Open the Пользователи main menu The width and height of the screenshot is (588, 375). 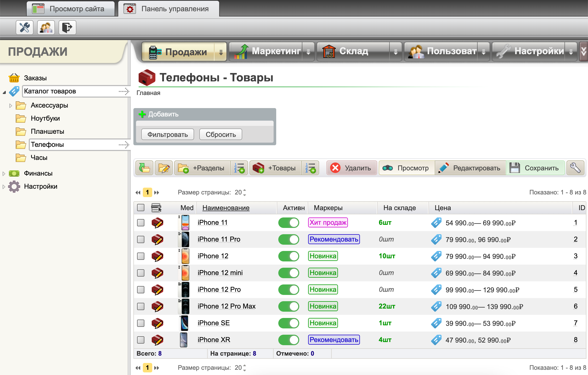441,52
